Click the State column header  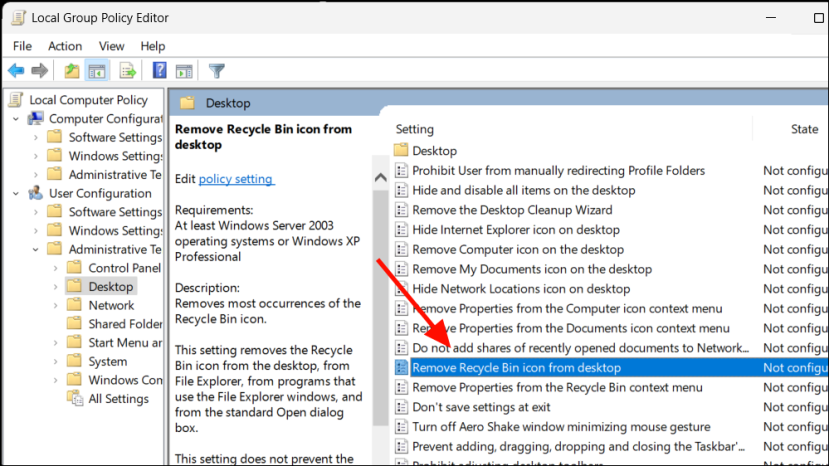click(x=804, y=129)
